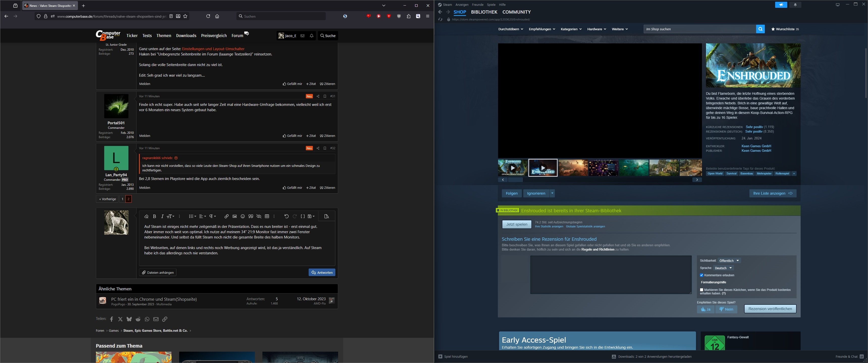Insert a smiley via the emoji icon

pos(242,216)
